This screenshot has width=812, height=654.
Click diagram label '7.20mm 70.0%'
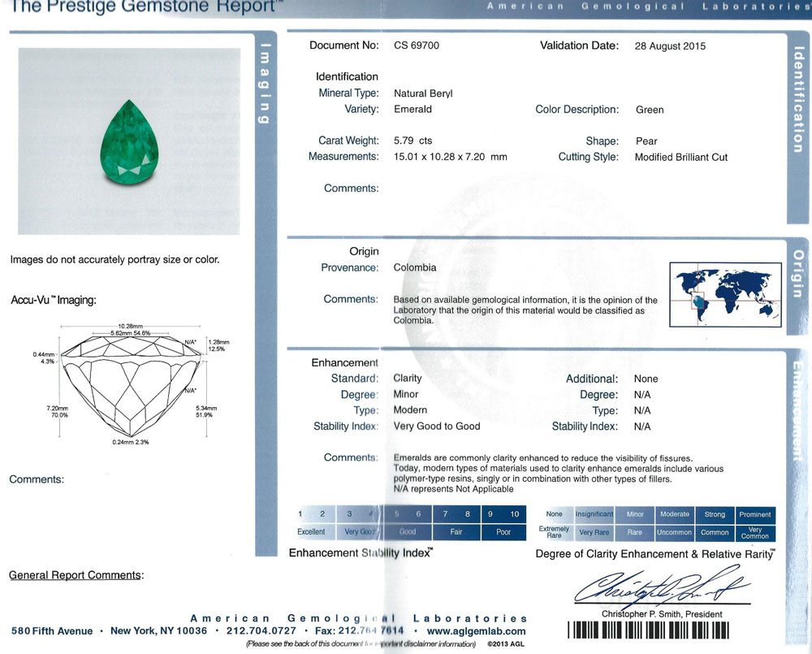tap(57, 412)
